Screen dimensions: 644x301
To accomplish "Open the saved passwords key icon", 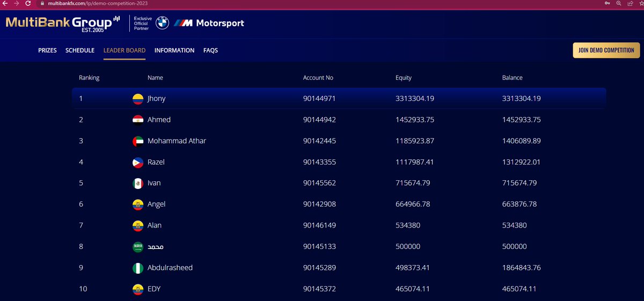I will [x=607, y=3].
